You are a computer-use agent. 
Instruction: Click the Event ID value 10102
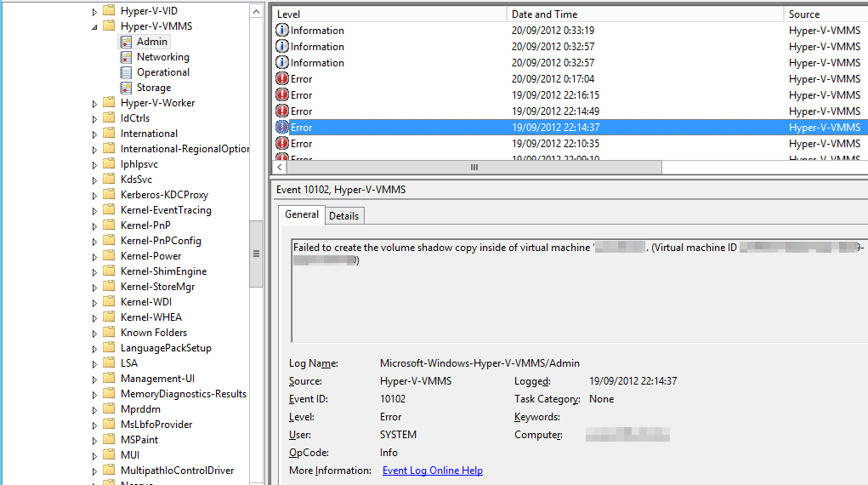tap(393, 399)
